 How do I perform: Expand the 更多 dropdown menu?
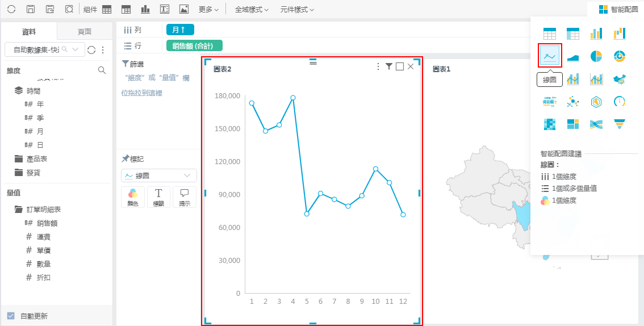point(209,10)
